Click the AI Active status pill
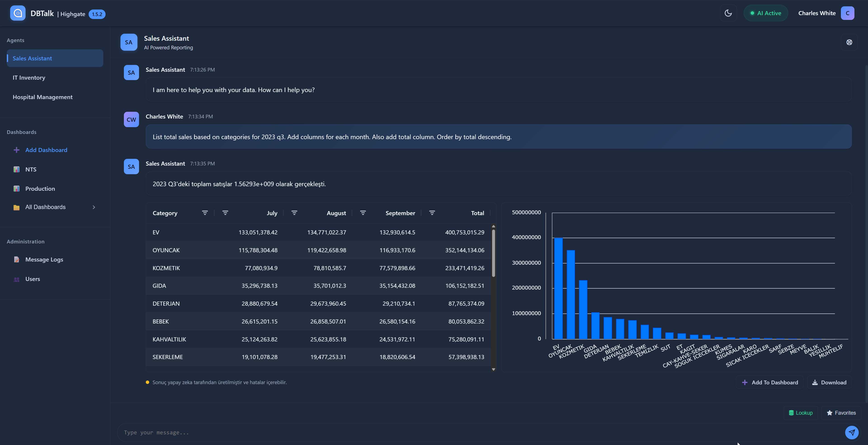 click(x=766, y=13)
